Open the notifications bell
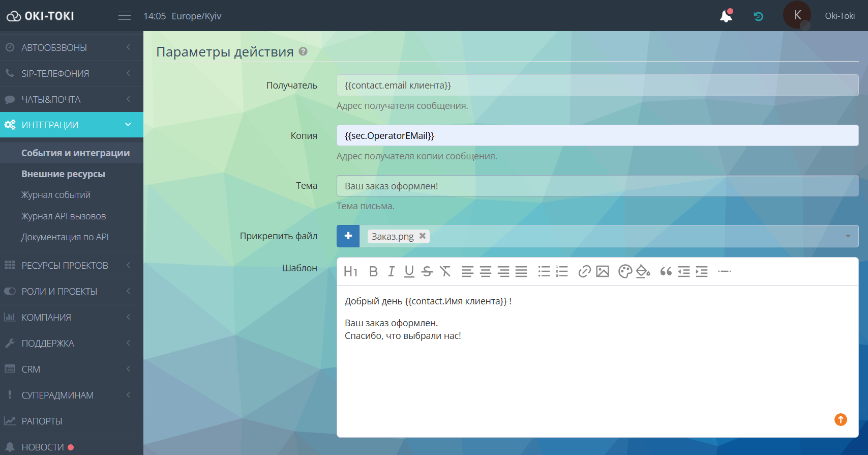 pyautogui.click(x=726, y=16)
